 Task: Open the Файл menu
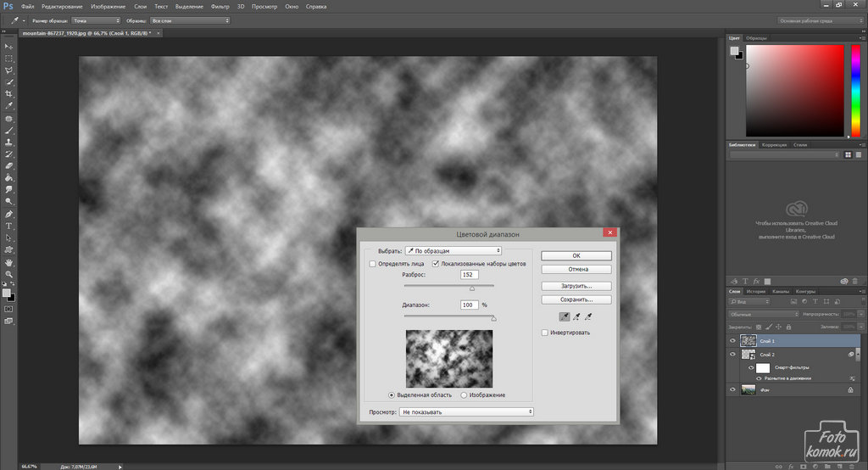coord(28,7)
